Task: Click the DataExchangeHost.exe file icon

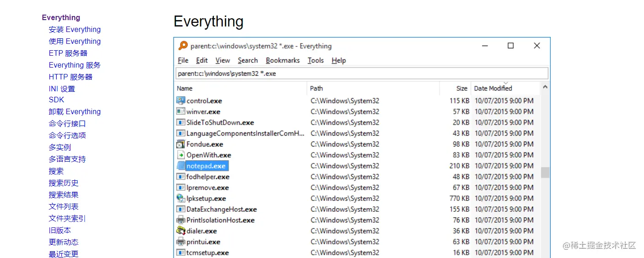Action: (181, 209)
